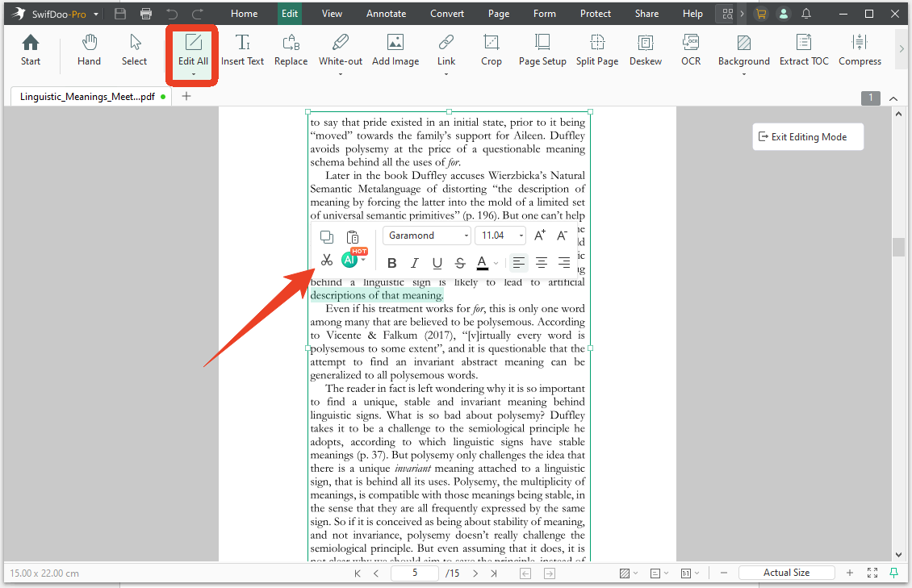Click Extract TOC
Screen dimensions: 912x588
click(x=804, y=49)
